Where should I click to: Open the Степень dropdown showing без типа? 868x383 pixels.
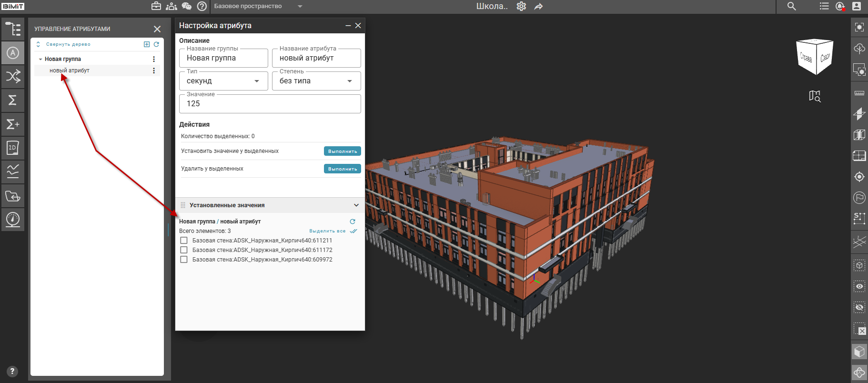(x=316, y=81)
